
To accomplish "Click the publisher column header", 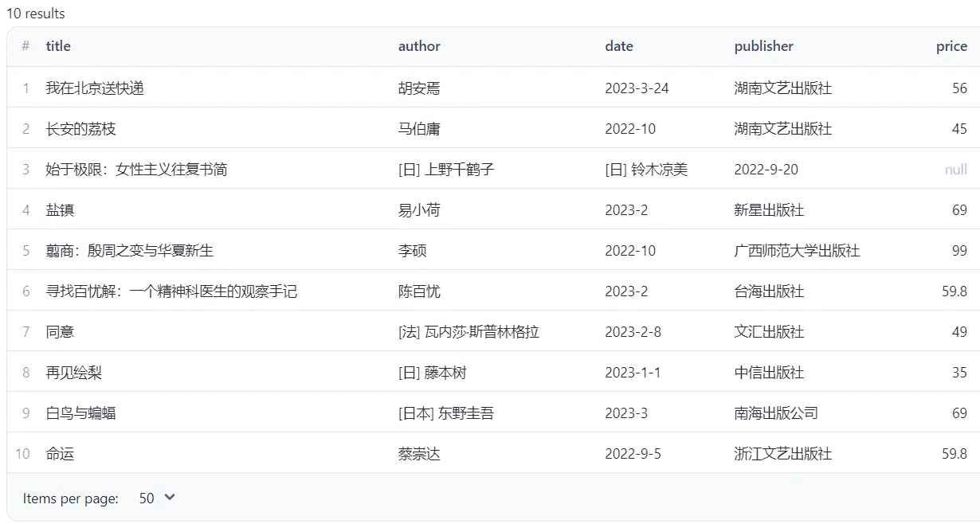I will pyautogui.click(x=764, y=46).
